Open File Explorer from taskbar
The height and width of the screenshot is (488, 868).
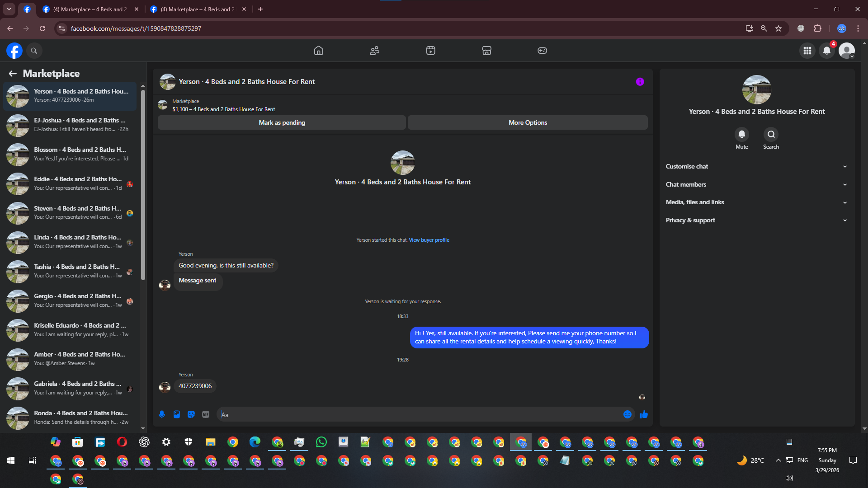point(210,442)
